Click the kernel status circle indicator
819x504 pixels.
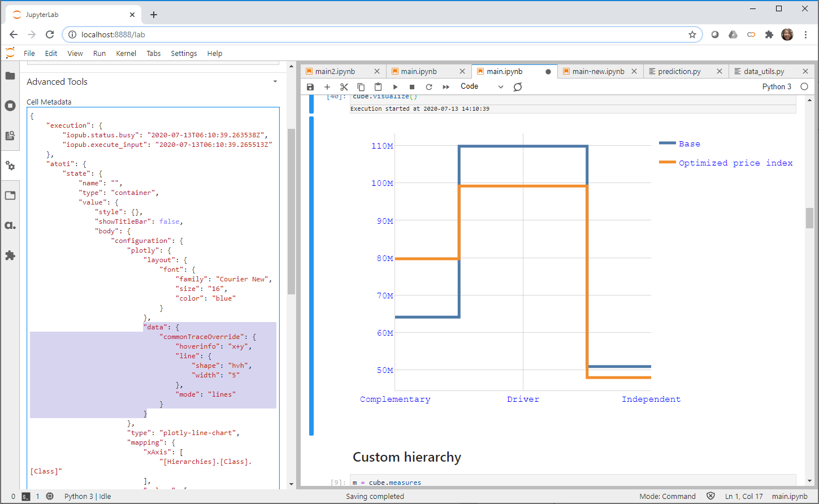tap(804, 86)
